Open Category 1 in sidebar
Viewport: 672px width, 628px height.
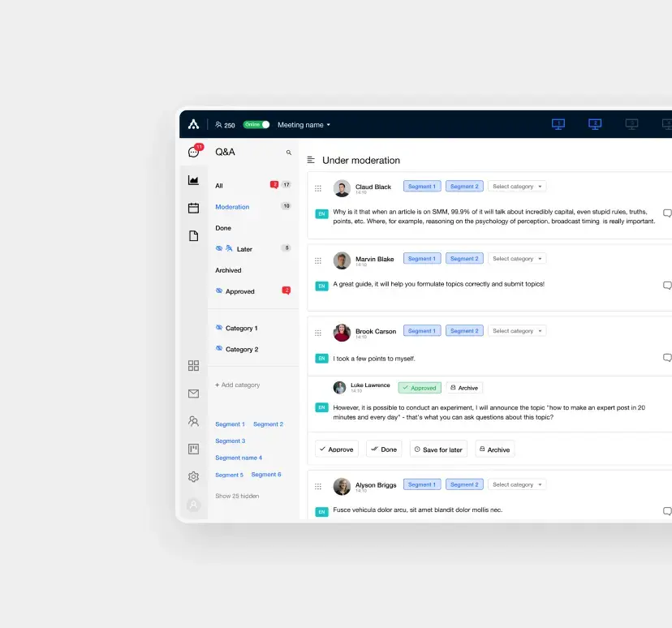coord(241,328)
